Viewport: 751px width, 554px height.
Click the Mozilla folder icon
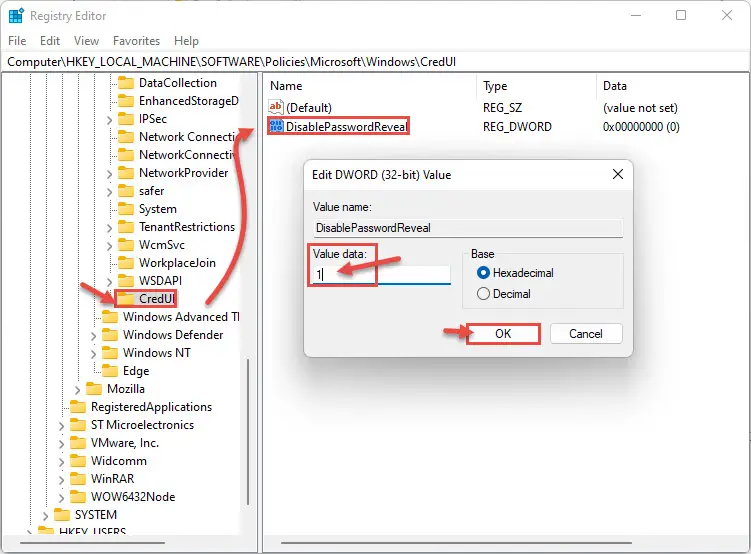coord(94,389)
